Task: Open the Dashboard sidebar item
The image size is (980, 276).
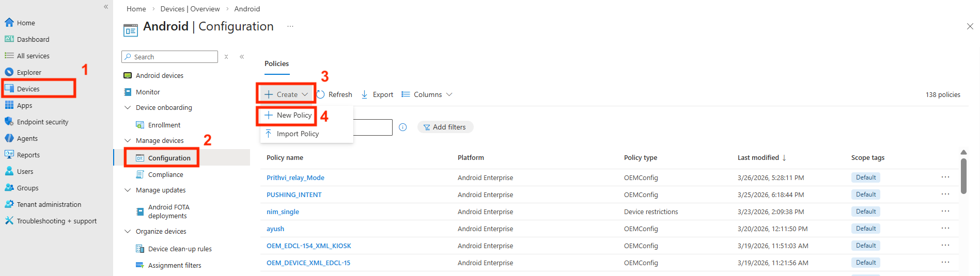Action: tap(33, 39)
